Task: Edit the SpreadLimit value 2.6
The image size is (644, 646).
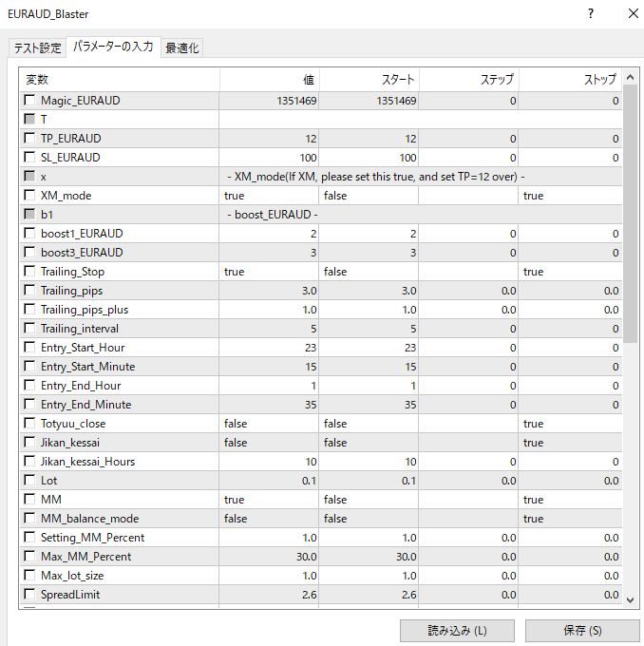Action: (269, 595)
